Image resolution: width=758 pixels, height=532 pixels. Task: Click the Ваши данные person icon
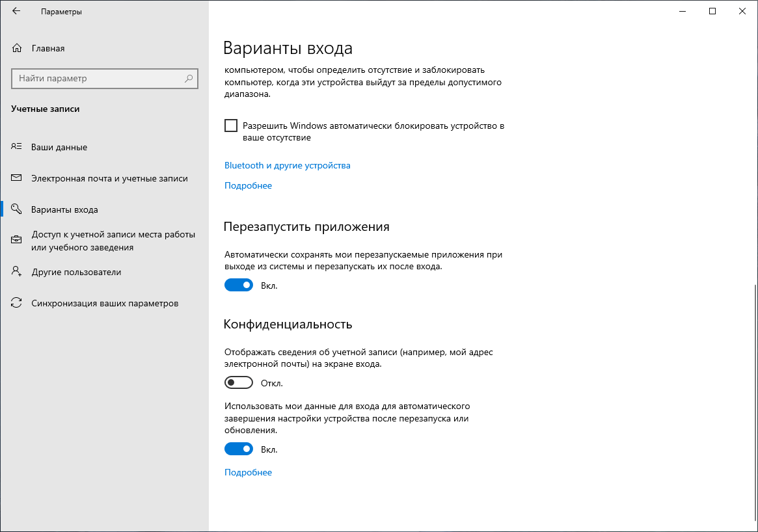(x=17, y=147)
